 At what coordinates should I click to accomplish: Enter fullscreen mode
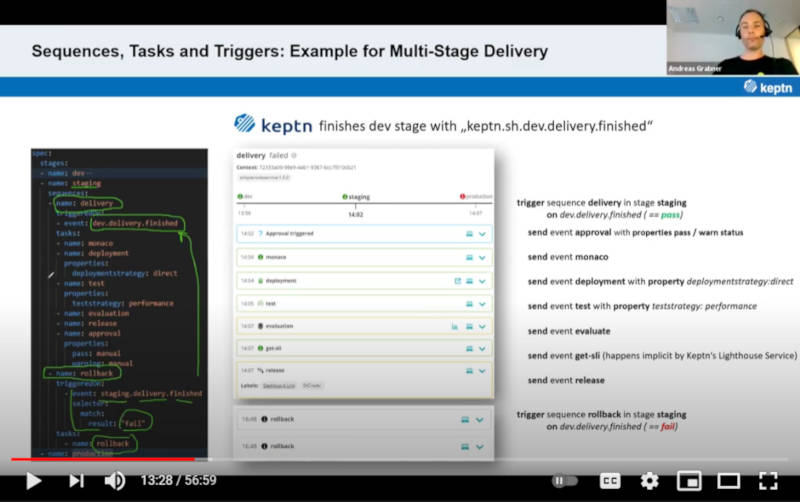[768, 481]
